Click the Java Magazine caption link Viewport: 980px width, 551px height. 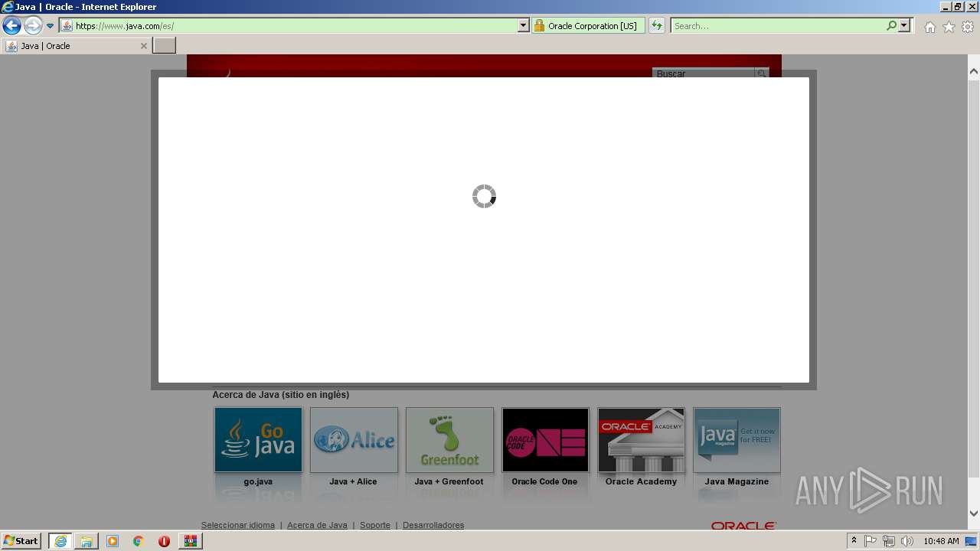tap(737, 481)
